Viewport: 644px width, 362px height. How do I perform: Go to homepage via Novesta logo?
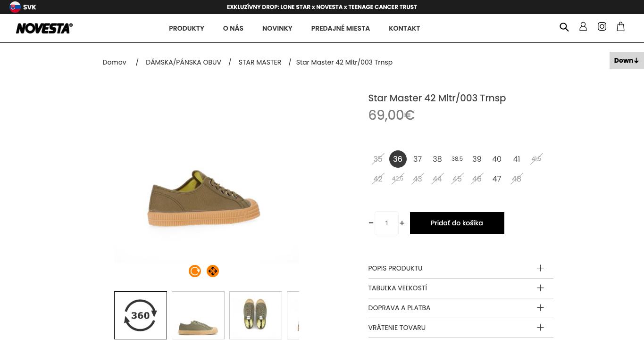[44, 28]
